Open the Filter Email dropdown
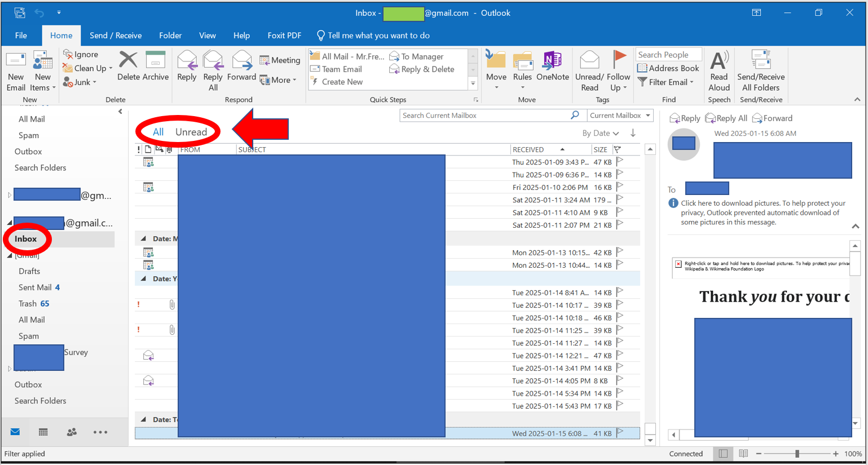Viewport: 868px width, 465px height. tap(666, 82)
